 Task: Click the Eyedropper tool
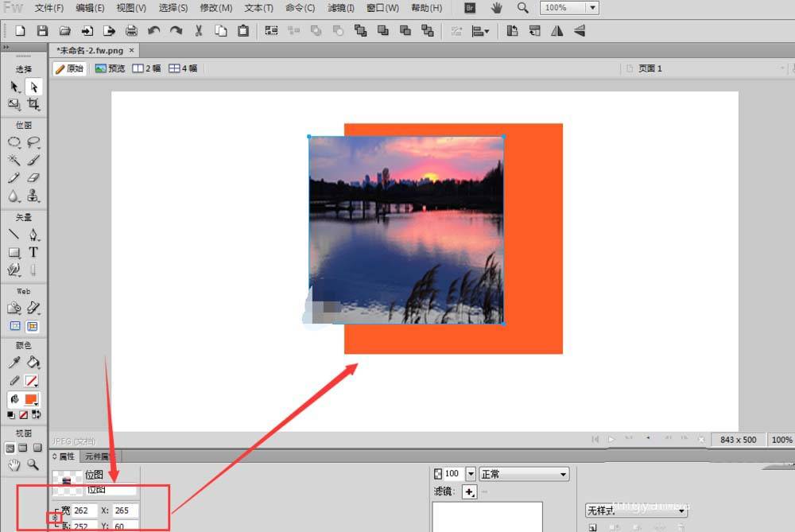[14, 363]
